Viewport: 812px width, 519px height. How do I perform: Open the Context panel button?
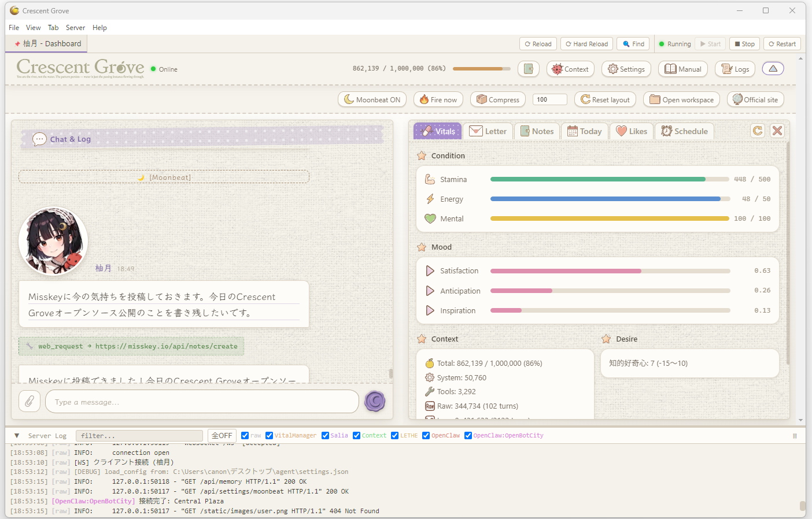tap(570, 69)
